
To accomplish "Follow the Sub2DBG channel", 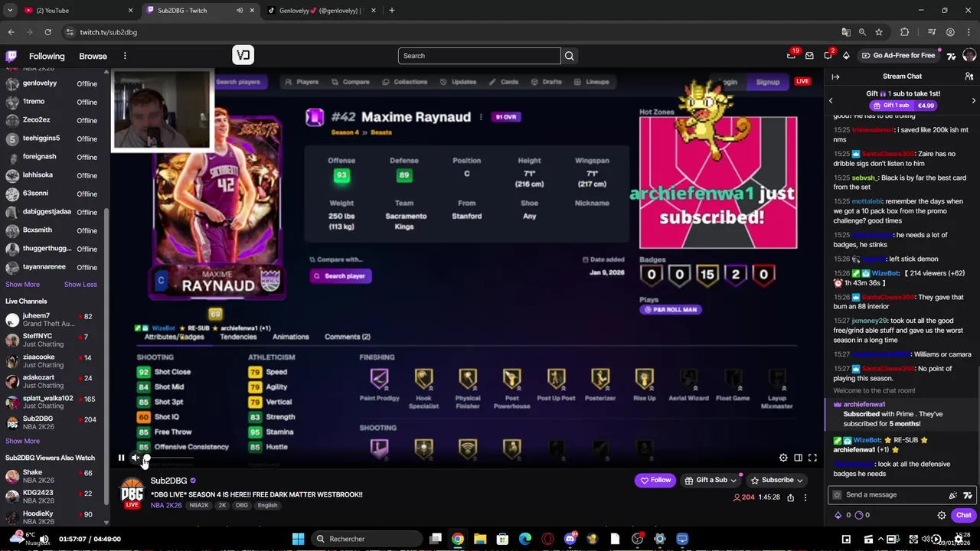I will (655, 481).
